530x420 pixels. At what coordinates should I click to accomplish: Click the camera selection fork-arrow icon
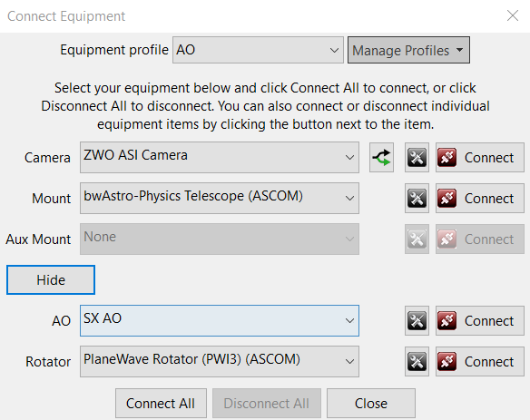tap(381, 158)
